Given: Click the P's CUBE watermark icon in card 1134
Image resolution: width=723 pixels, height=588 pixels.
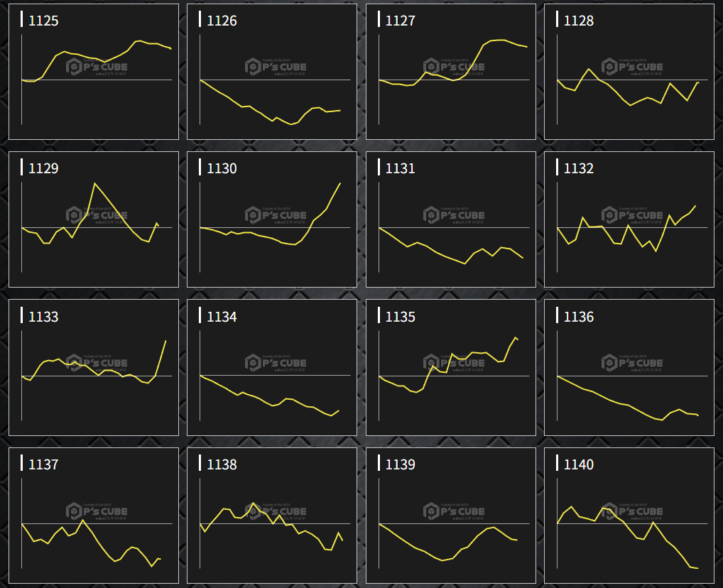Looking at the screenshot, I should coord(254,363).
